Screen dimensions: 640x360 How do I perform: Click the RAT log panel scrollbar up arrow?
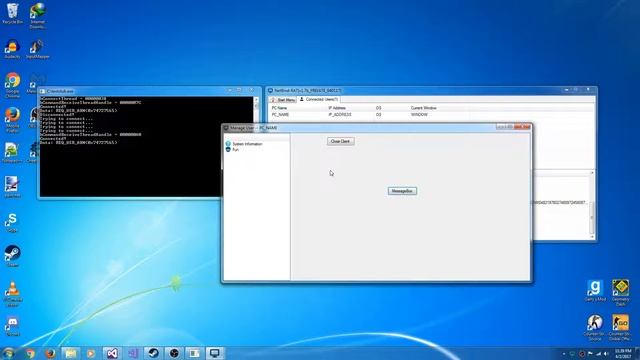592,173
